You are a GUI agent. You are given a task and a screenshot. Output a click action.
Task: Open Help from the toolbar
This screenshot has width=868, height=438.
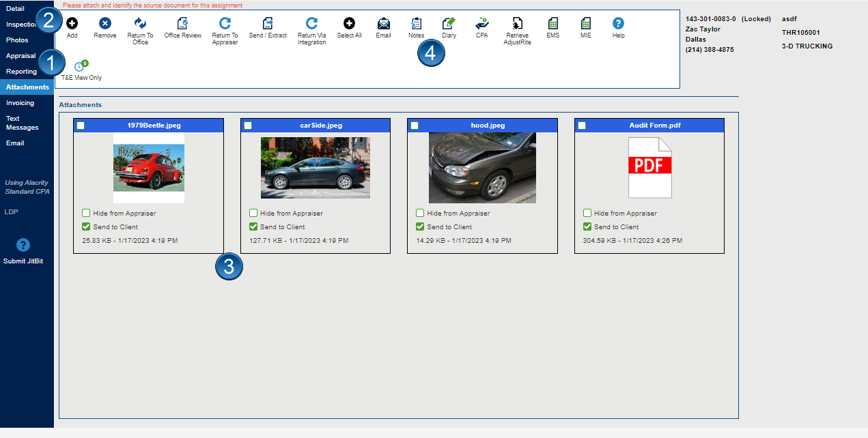pyautogui.click(x=617, y=23)
